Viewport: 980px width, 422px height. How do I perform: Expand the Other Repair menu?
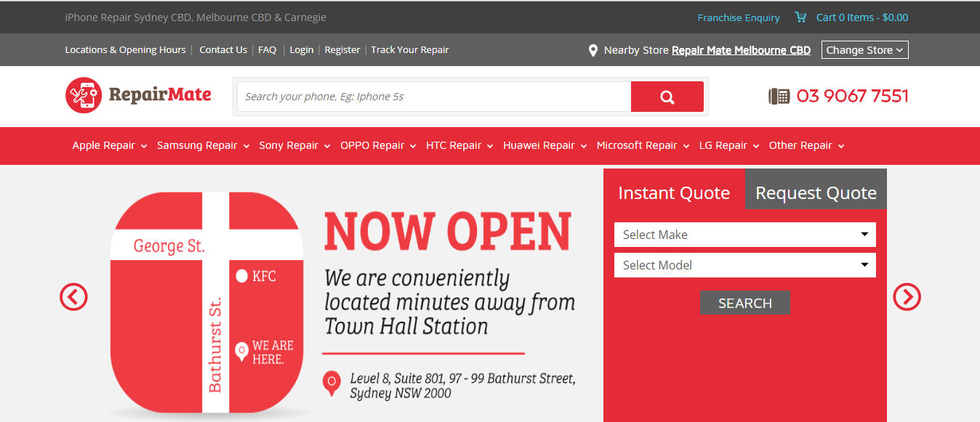tap(806, 145)
